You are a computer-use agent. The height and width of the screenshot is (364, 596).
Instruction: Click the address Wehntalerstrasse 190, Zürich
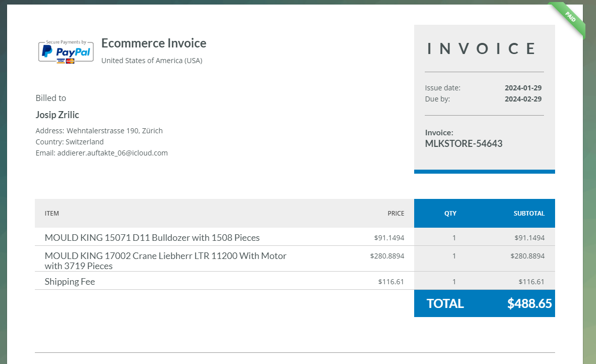pyautogui.click(x=115, y=131)
